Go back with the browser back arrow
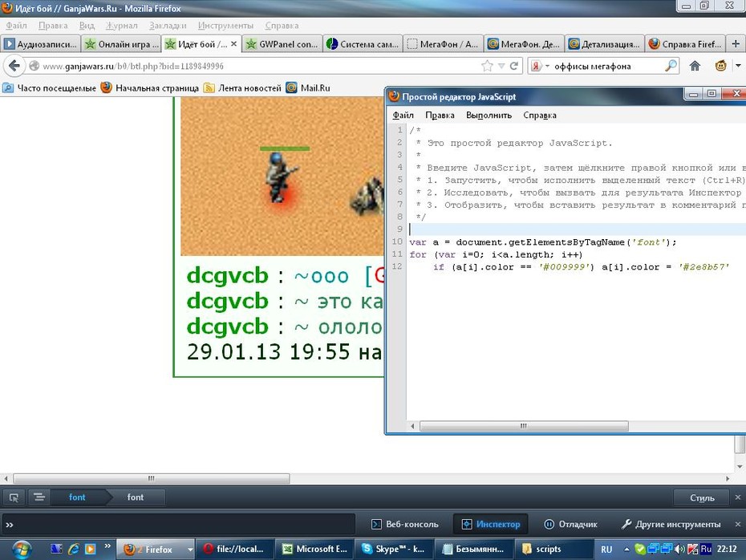Image resolution: width=746 pixels, height=560 pixels. (14, 66)
